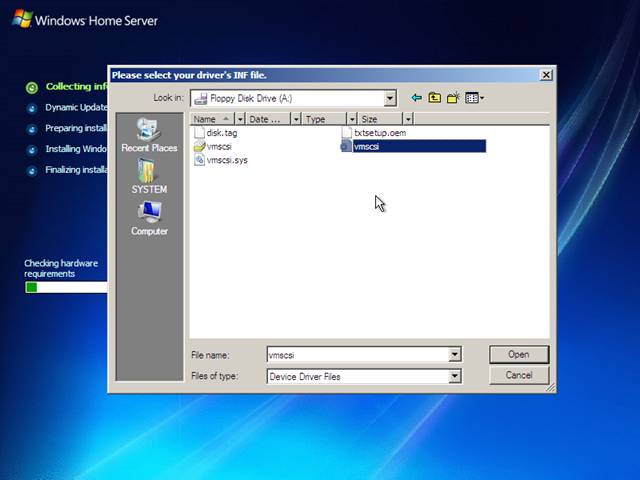This screenshot has height=480, width=640.
Task: Click the dialog's resize grip corner
Action: 551,387
